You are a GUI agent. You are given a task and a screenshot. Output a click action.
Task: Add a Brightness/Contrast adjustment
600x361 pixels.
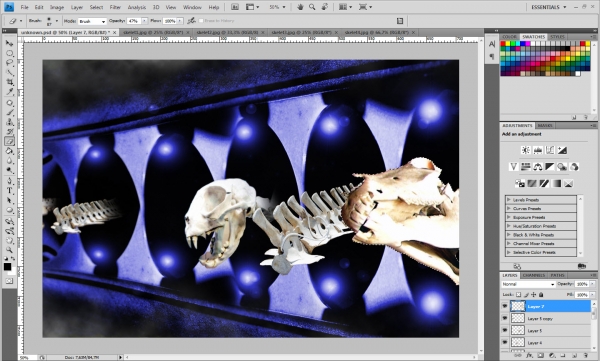coord(525,150)
